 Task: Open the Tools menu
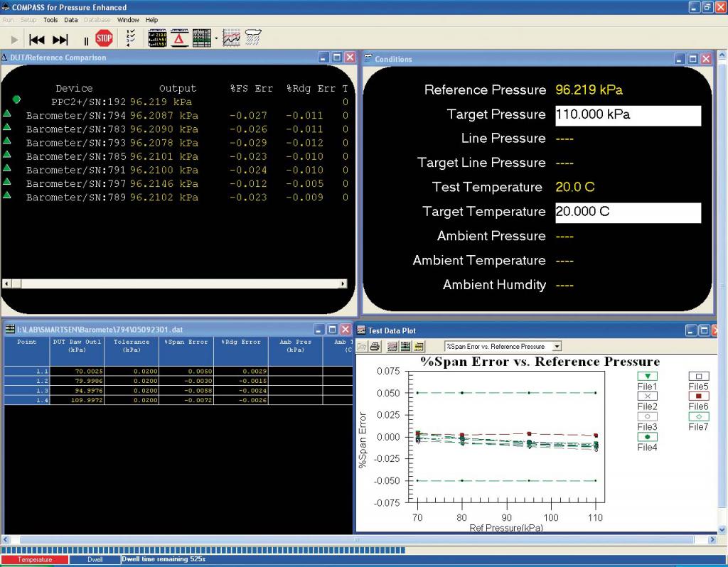point(50,20)
